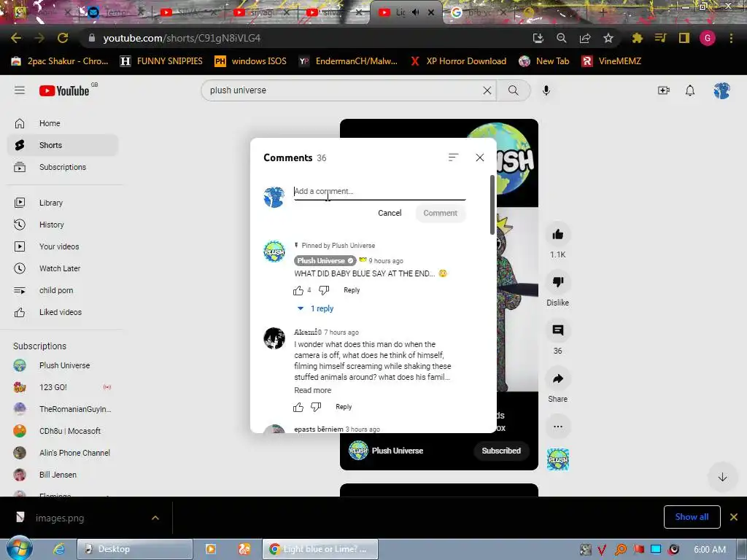
Task: Click Show all downloads
Action: click(692, 517)
